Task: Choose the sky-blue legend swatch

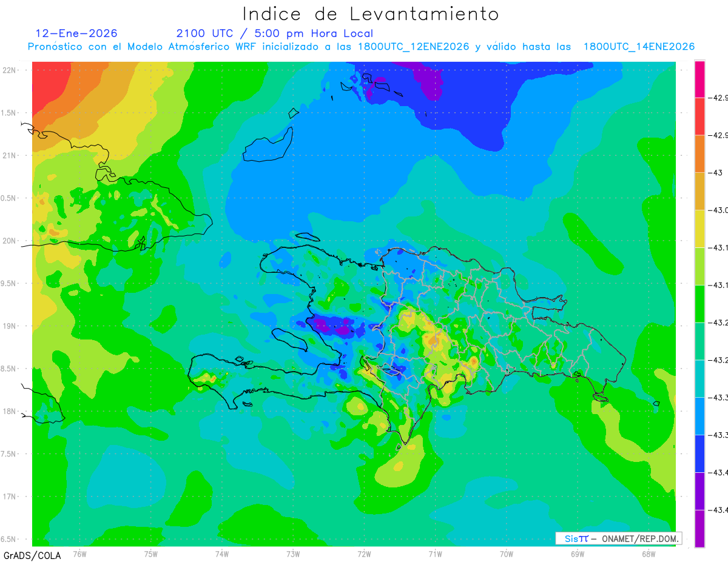Action: pyautogui.click(x=699, y=416)
